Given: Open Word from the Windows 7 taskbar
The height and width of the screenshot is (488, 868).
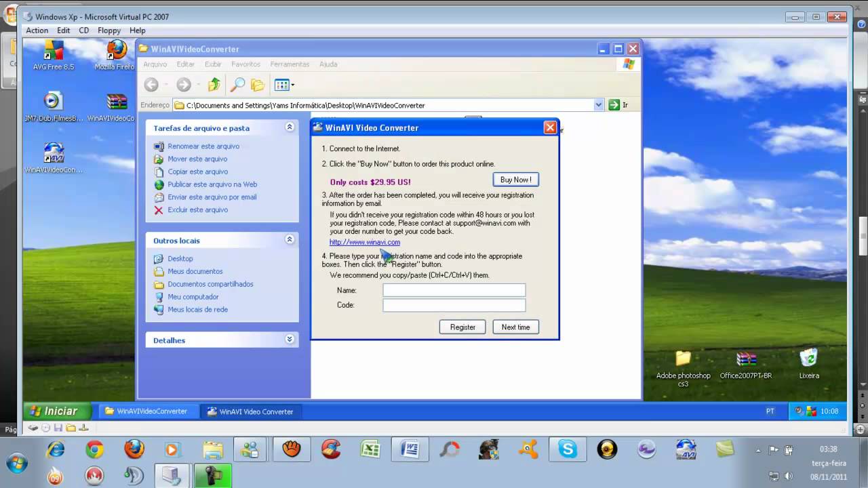Looking at the screenshot, I should tap(410, 449).
